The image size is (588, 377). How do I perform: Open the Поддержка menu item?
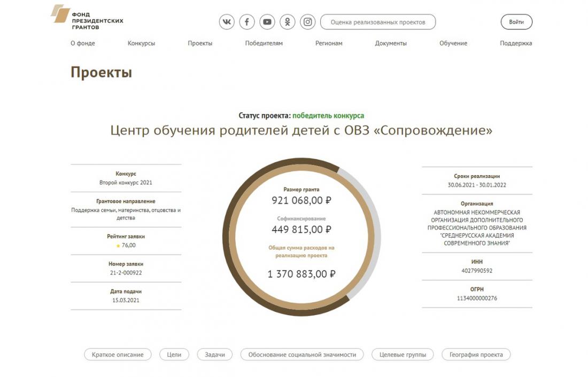516,43
